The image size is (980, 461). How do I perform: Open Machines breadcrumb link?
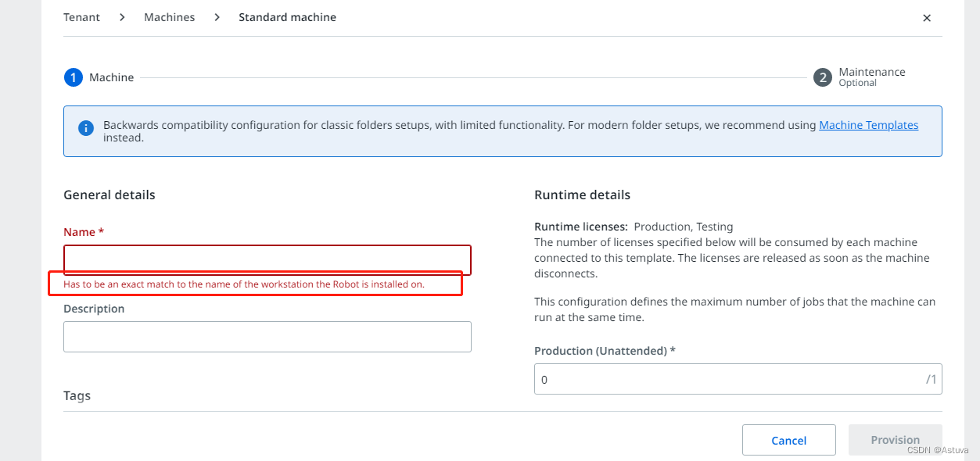(170, 17)
